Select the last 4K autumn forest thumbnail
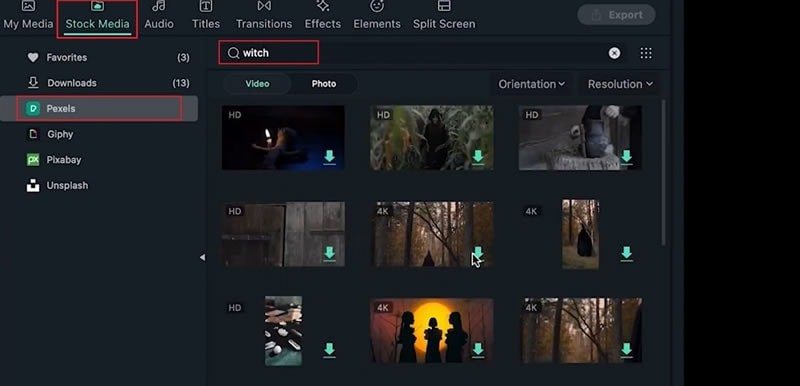Screen dimensions: 800x386 pos(580,331)
